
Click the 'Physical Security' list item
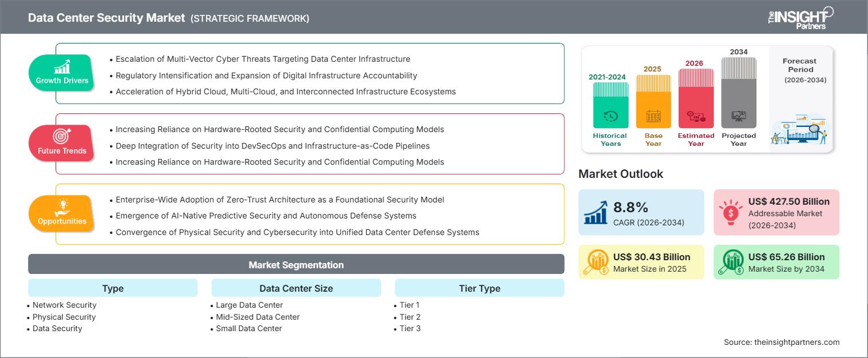coord(64,317)
